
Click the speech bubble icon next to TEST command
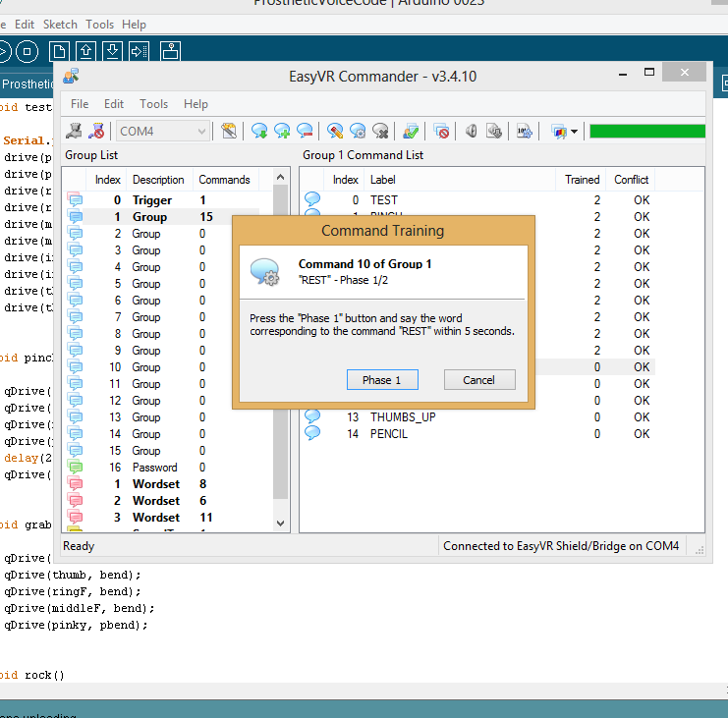click(x=312, y=199)
